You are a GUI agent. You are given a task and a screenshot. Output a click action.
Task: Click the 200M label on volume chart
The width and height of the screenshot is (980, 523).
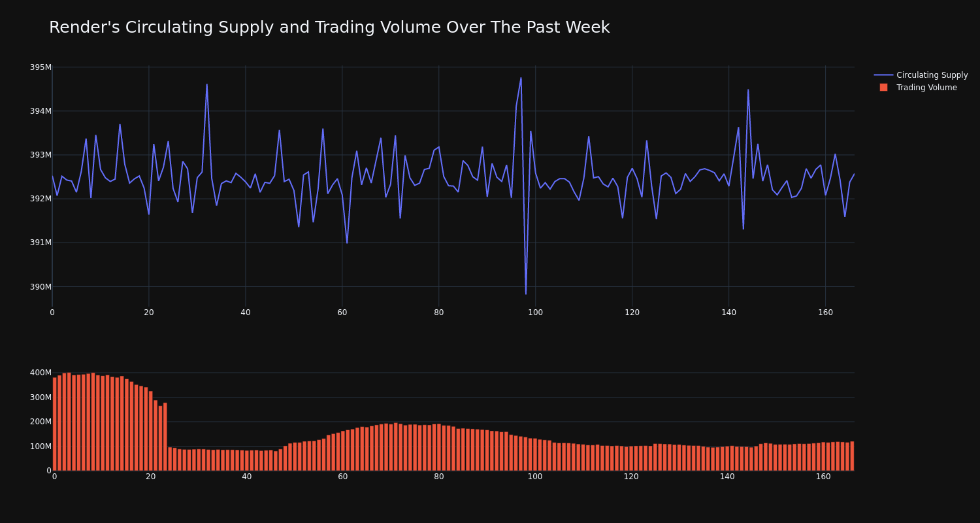click(x=41, y=422)
